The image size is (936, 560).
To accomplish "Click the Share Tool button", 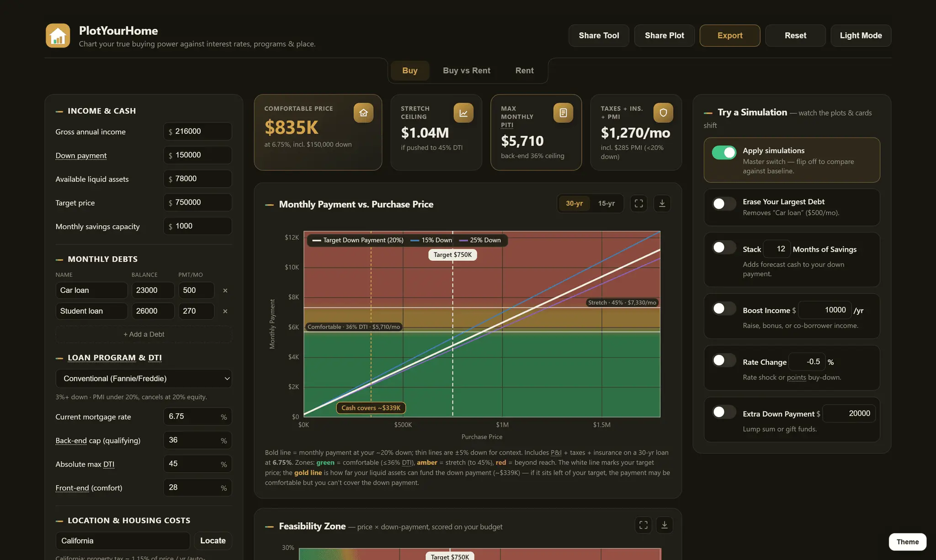I will tap(599, 36).
